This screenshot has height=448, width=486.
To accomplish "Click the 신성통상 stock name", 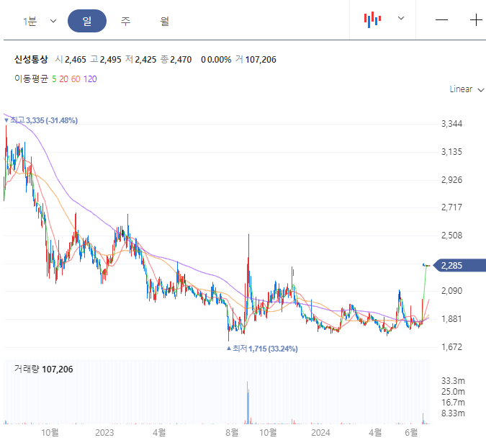I will [31, 59].
